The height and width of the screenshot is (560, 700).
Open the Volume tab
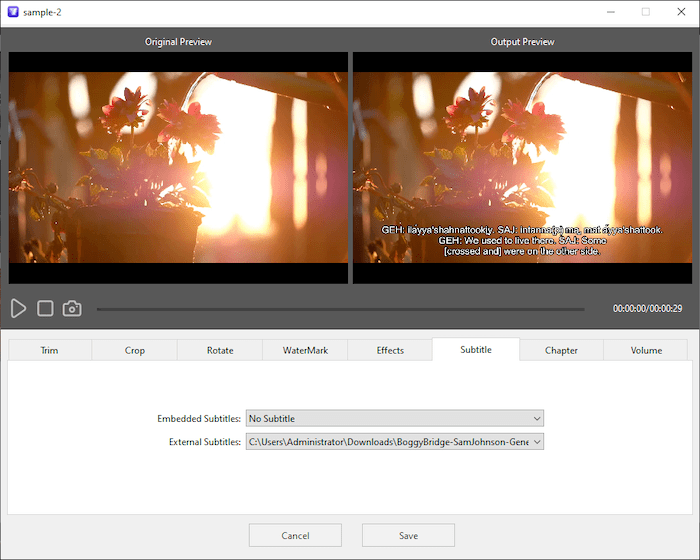coord(646,350)
